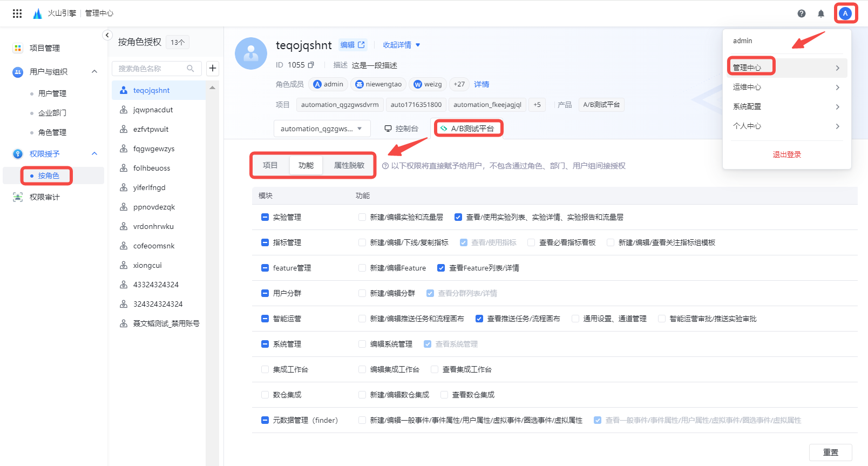Toggle 实验管理 module checkbox
This screenshot has width=868, height=466.
(265, 217)
